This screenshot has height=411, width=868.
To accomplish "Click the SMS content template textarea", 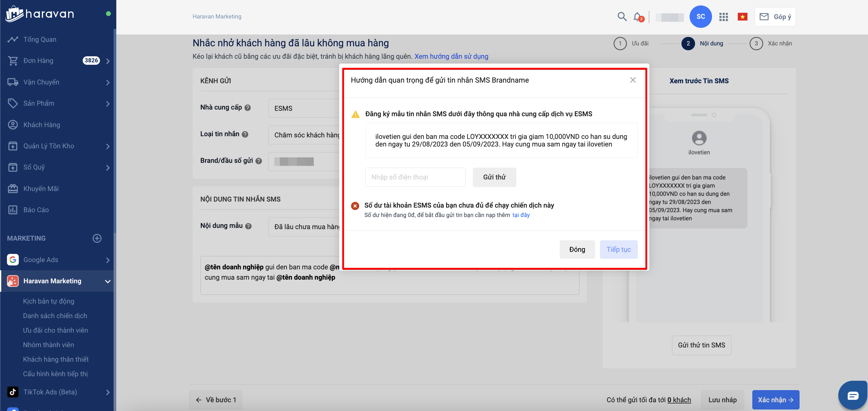I will pos(389,275).
